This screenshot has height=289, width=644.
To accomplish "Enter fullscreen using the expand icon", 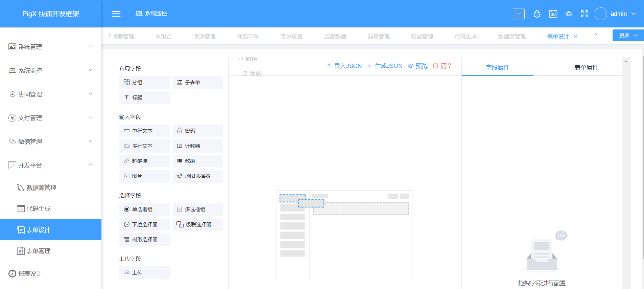I will 585,14.
